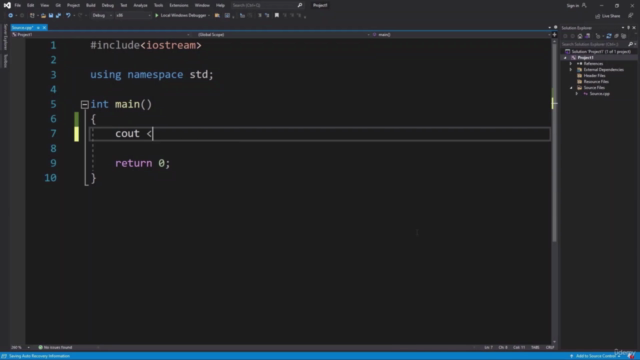
Task: Open the Extensions menu
Action: (x=179, y=5)
